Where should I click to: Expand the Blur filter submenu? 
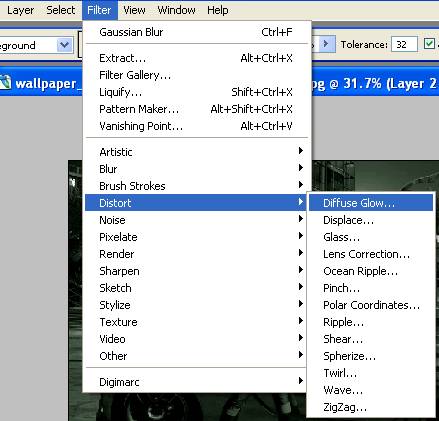pyautogui.click(x=196, y=169)
